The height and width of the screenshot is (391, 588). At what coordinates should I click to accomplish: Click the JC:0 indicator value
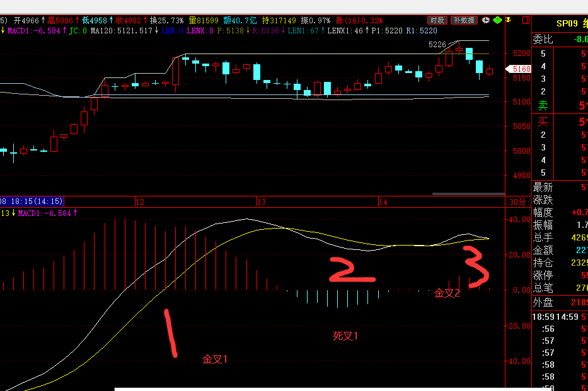point(78,31)
